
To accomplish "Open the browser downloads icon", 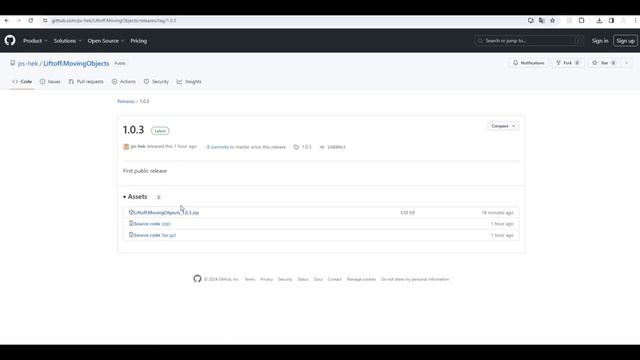I will (599, 20).
